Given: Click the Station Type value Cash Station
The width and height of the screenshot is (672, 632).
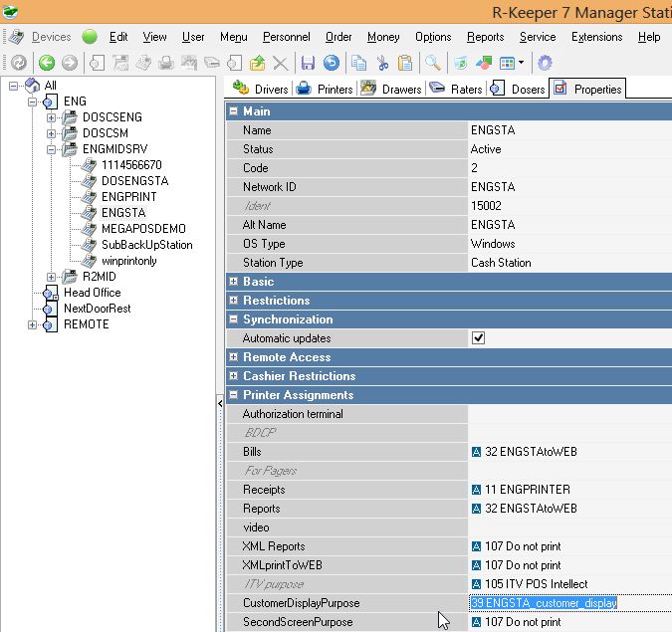Looking at the screenshot, I should 501,262.
